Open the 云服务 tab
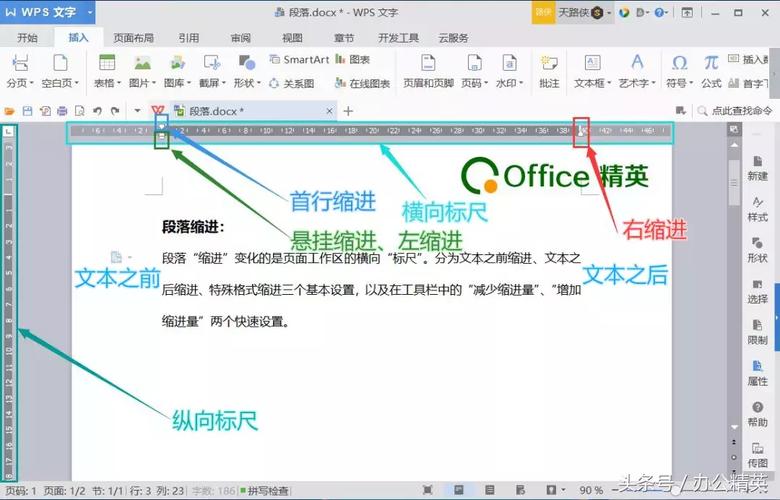780x500 pixels. (453, 38)
